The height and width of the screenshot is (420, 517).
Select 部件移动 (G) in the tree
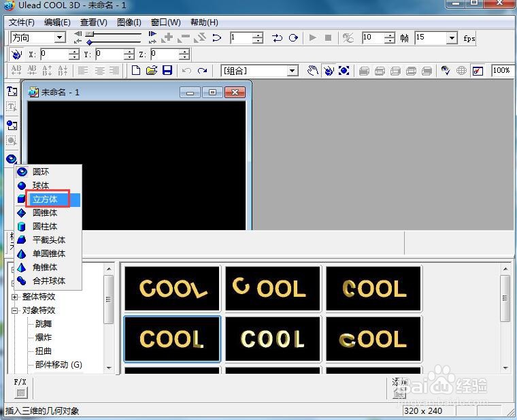coord(59,365)
